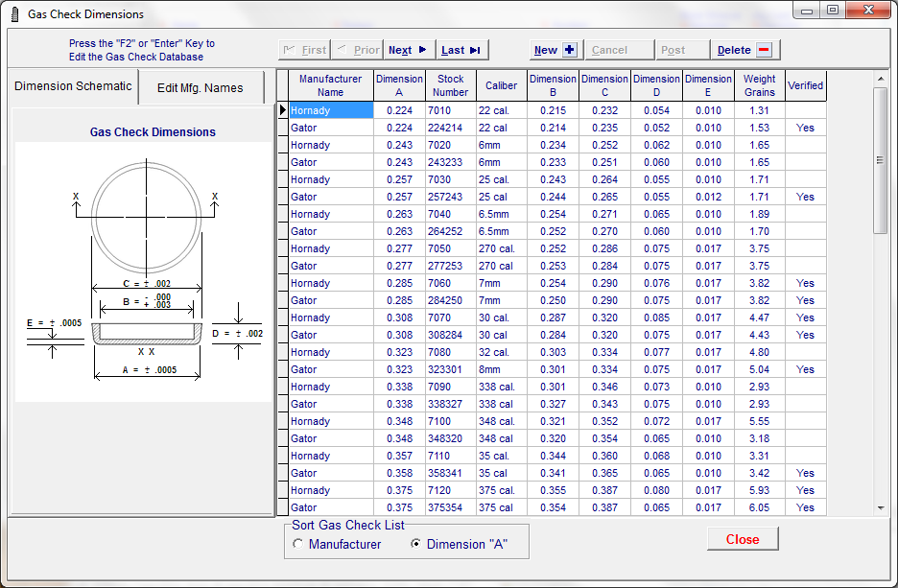This screenshot has width=898, height=588.
Task: Click the scrollbar up arrow
Action: [880, 79]
